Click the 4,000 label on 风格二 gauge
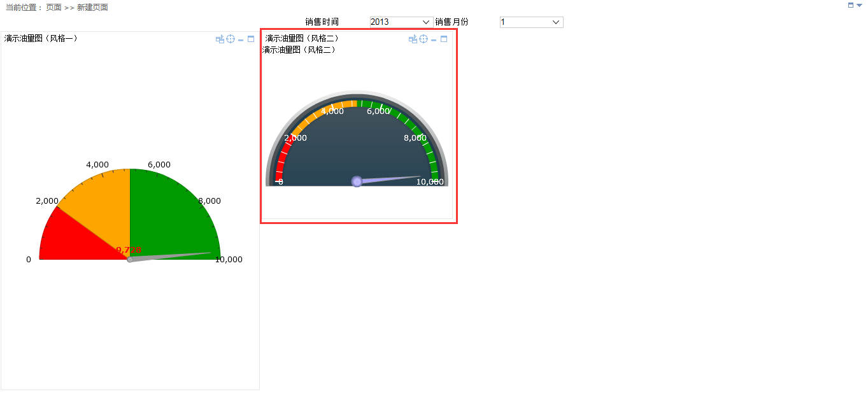 click(x=332, y=111)
